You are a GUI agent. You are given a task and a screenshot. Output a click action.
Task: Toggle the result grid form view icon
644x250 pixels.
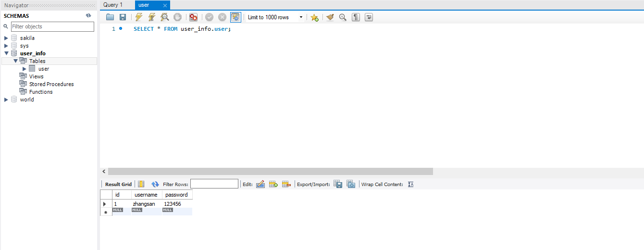coord(141,184)
